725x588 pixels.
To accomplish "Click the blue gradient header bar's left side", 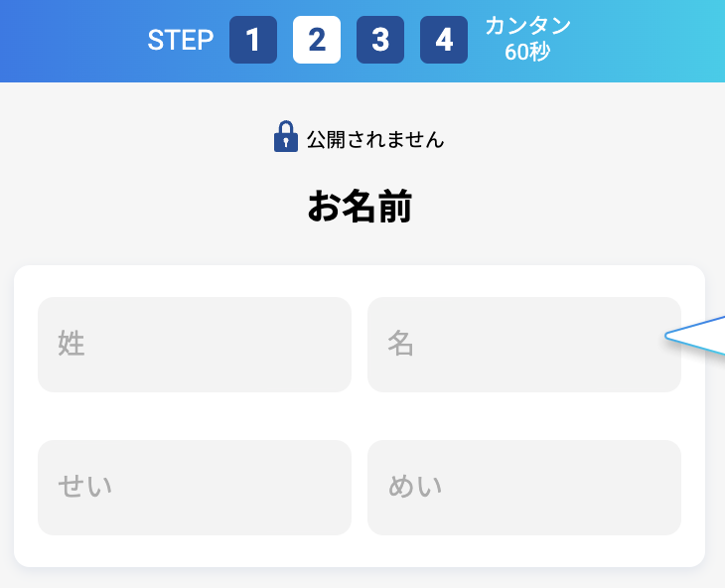I will pos(60,40).
